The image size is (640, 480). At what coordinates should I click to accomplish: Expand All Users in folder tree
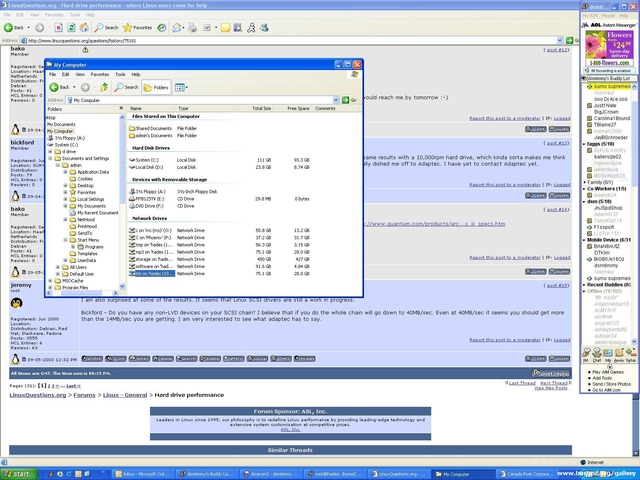coord(58,267)
